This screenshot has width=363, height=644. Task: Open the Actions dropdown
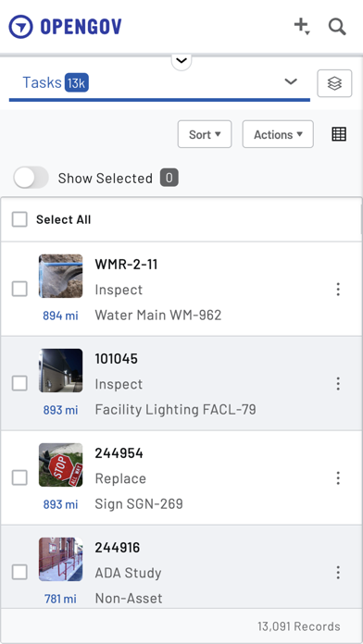278,134
